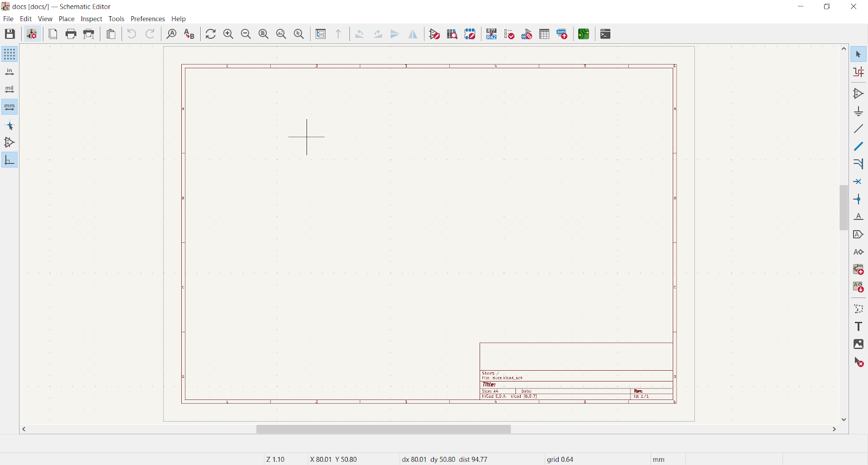Select the Add Text tool
Viewport: 868px width, 465px height.
point(858,326)
